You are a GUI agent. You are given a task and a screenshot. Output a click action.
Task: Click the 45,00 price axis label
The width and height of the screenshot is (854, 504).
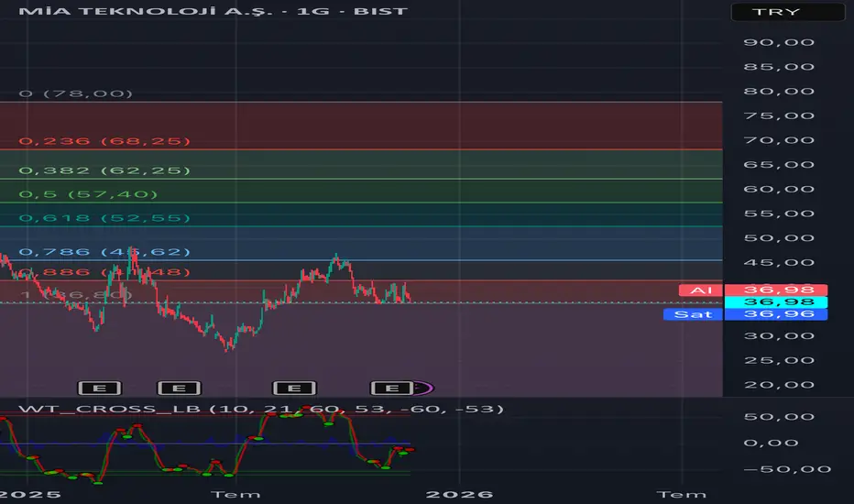click(x=779, y=263)
